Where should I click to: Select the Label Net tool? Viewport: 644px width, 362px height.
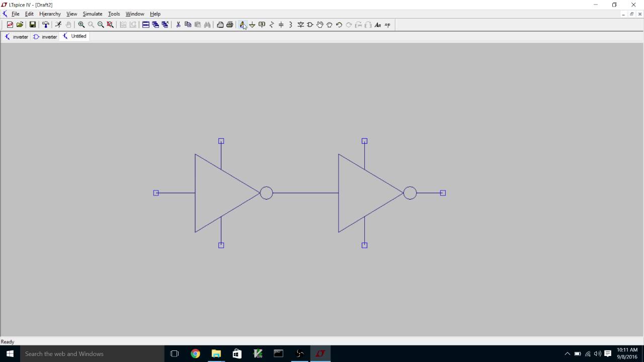[x=262, y=25]
